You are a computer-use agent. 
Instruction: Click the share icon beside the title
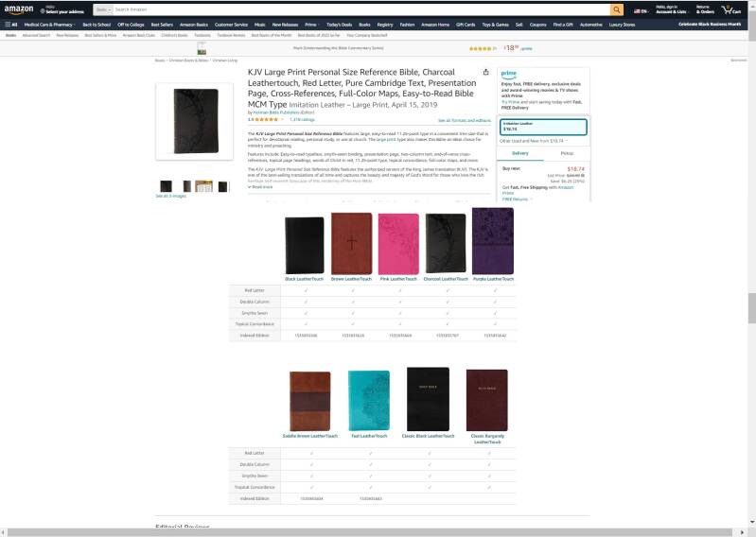(x=486, y=72)
